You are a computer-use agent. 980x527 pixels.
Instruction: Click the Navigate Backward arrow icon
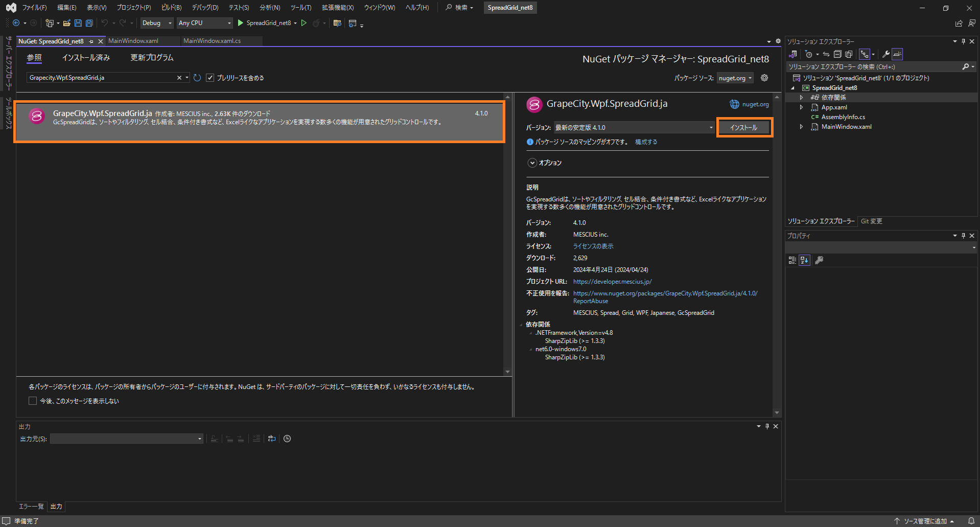16,23
